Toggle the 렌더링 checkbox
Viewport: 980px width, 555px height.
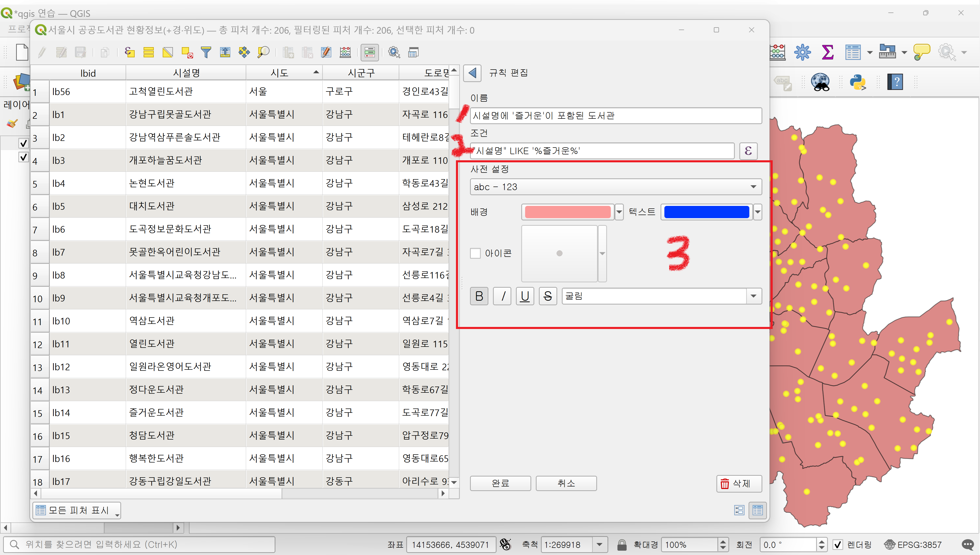pos(838,545)
